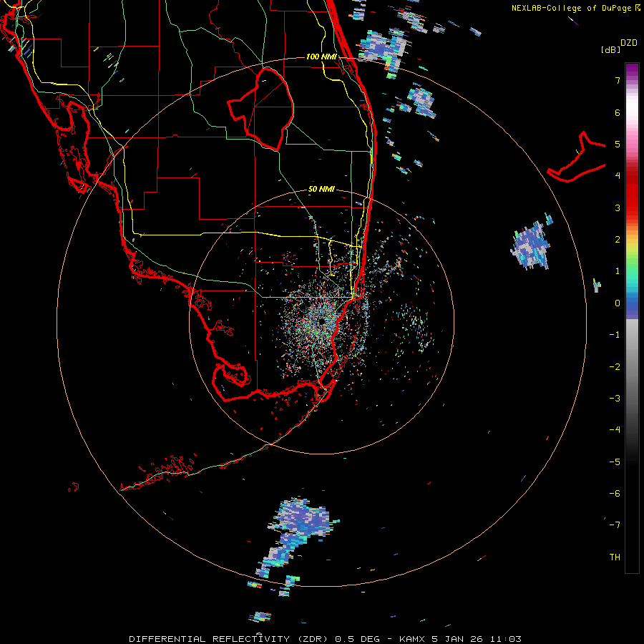This screenshot has width=644, height=644.
Task: Click the -5 value on color scale
Action: tap(615, 462)
